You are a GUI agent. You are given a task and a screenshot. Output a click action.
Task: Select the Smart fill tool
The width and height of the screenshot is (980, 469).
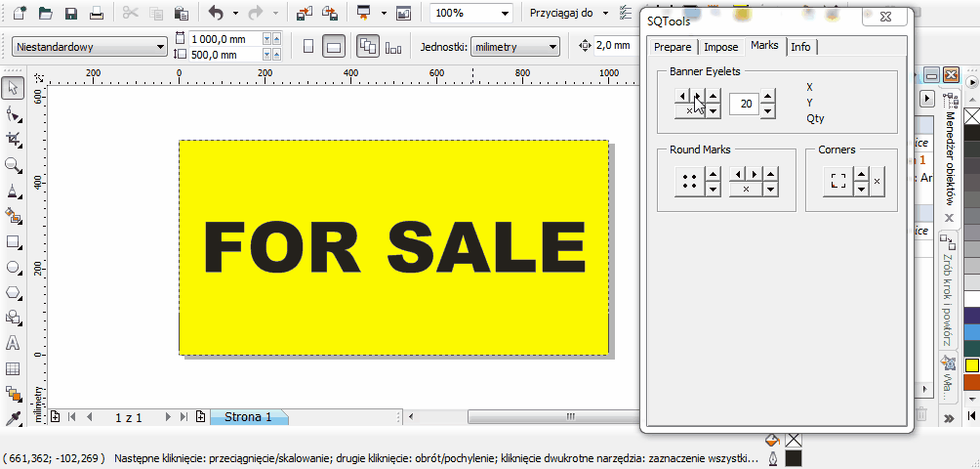(x=13, y=216)
